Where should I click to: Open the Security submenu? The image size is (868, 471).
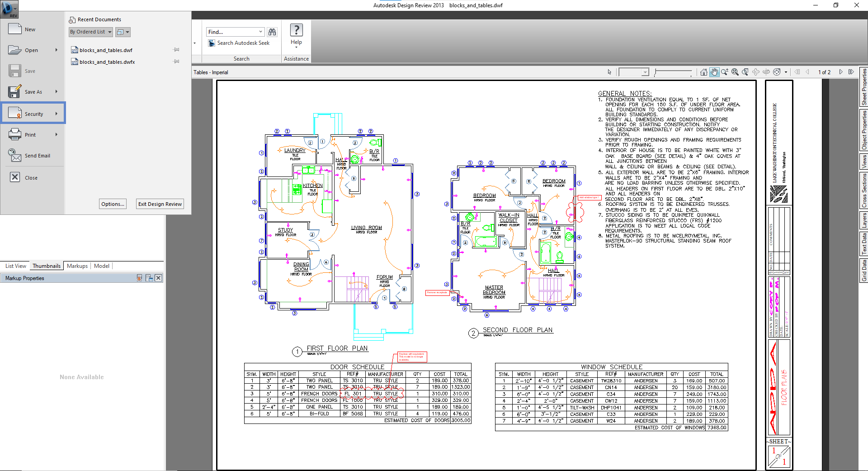[x=33, y=114]
